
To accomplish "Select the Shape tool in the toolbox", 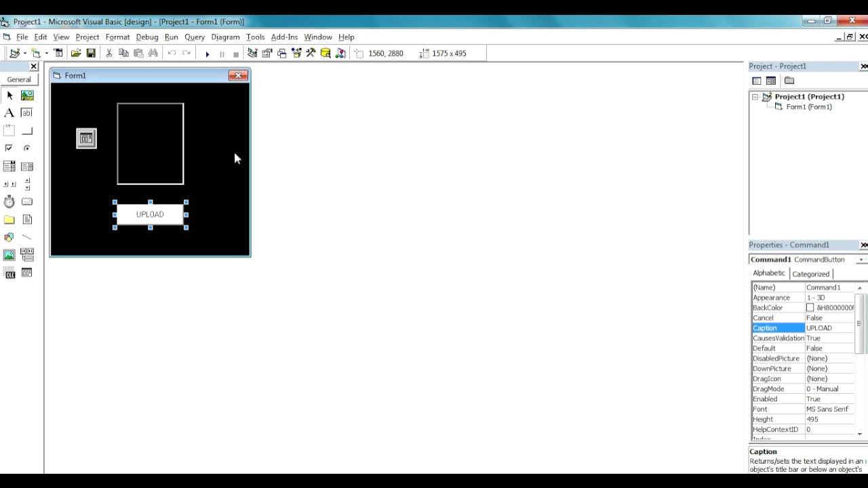I will click(x=9, y=237).
